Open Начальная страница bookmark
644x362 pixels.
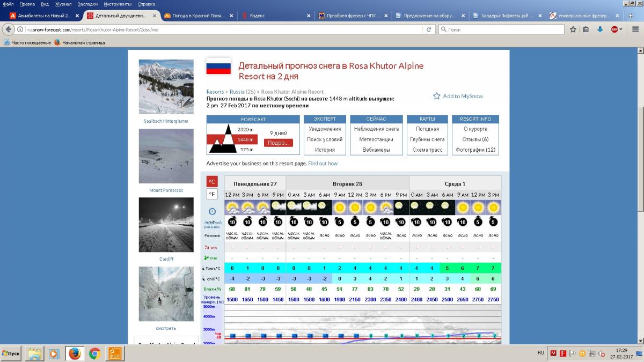[x=79, y=42]
